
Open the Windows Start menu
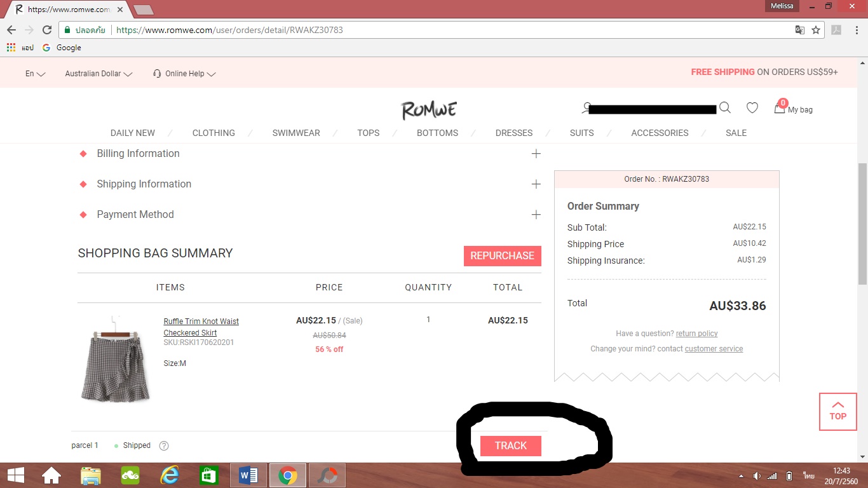point(16,475)
